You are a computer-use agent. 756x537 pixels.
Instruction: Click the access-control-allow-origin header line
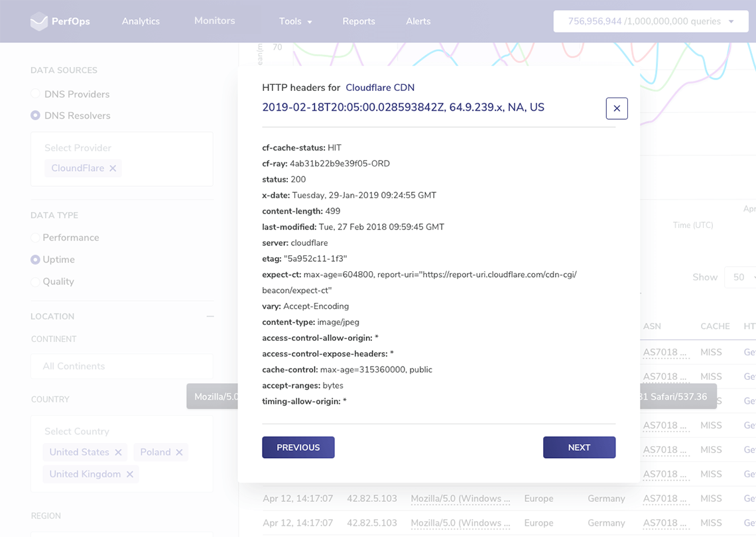coord(320,338)
